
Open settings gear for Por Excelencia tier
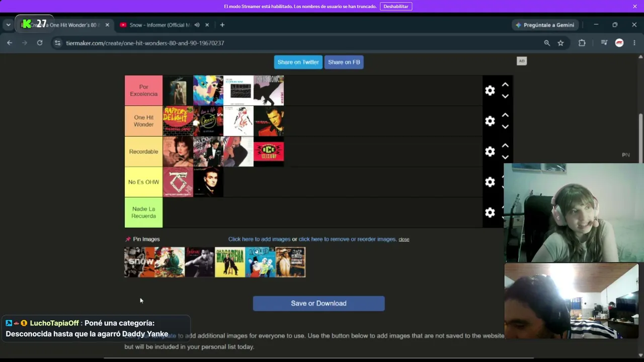tap(490, 90)
